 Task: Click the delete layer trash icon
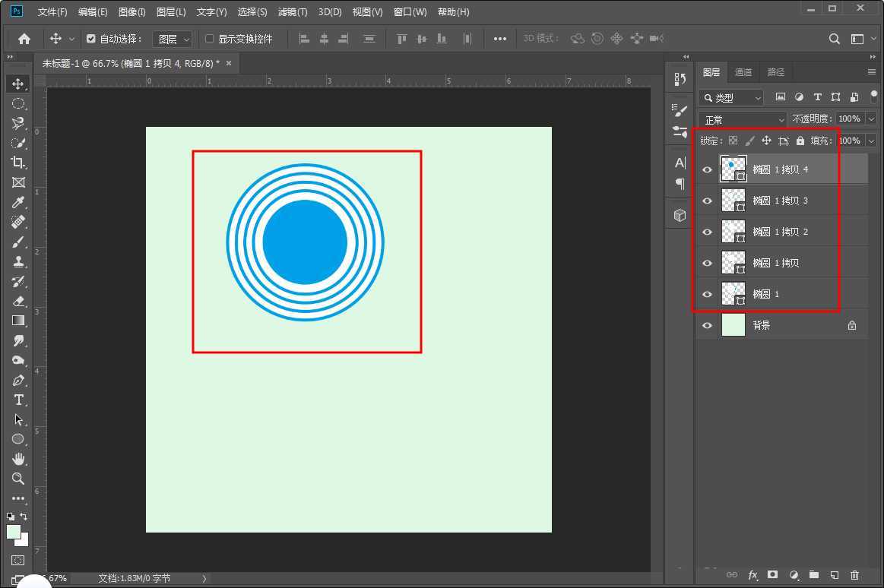pyautogui.click(x=854, y=575)
